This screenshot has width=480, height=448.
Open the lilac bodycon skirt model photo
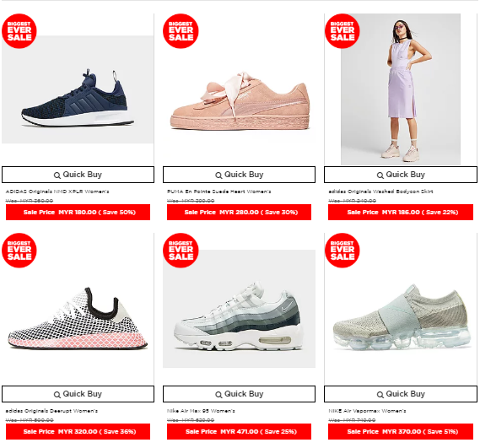(401, 89)
